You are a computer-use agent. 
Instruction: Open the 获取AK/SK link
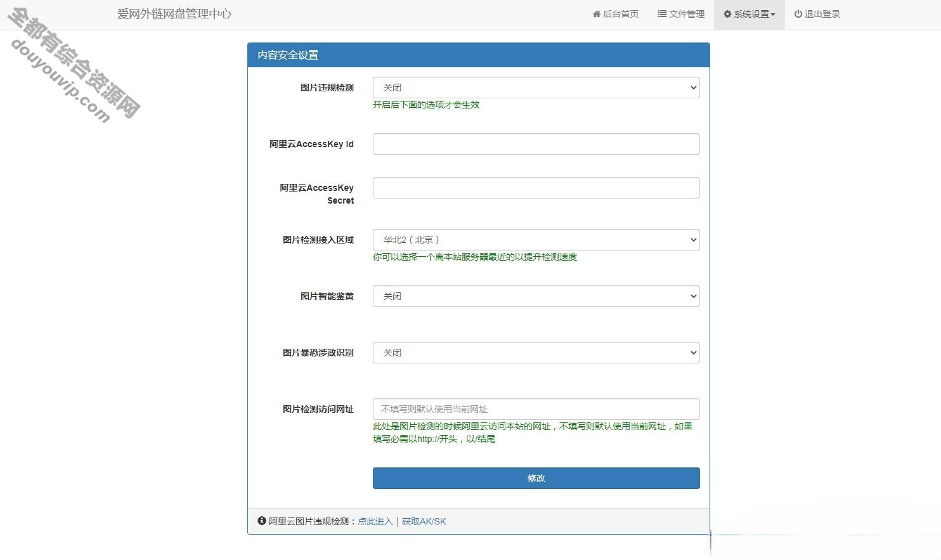(x=424, y=521)
